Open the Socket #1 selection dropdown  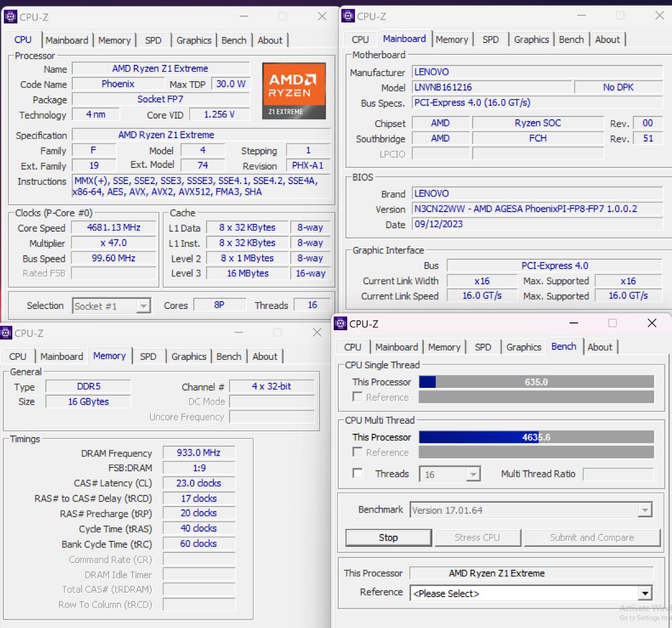tap(144, 306)
